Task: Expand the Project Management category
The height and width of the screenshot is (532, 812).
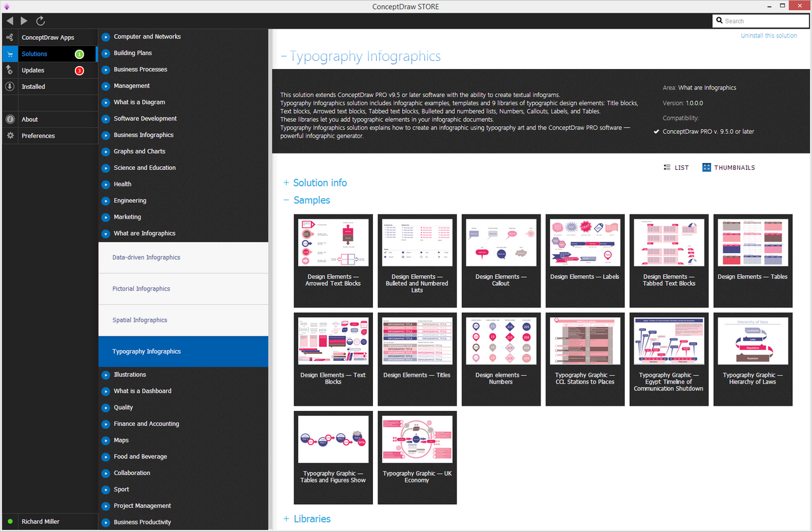Action: tap(106, 506)
